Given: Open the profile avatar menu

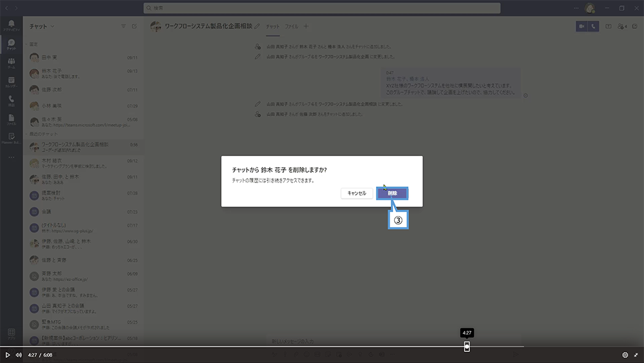Looking at the screenshot, I should (x=590, y=8).
